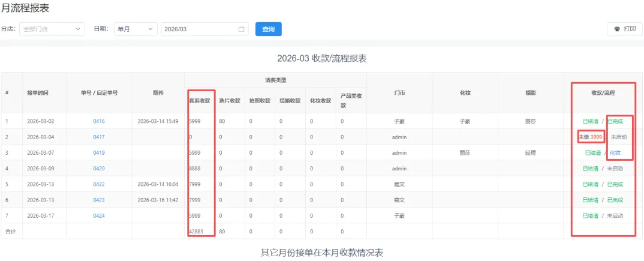Image resolution: width=644 pixels, height=261 pixels.
Task: Click the printer icon on Print button
Action: point(616,29)
